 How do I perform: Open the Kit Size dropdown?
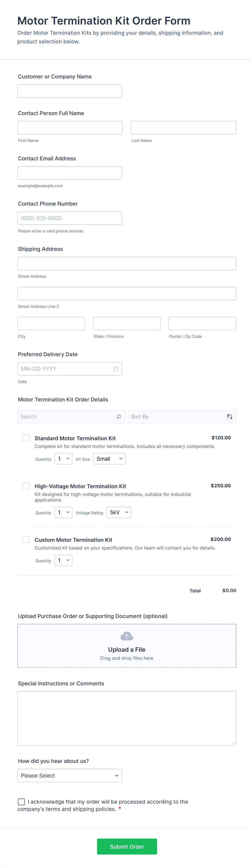(x=109, y=459)
